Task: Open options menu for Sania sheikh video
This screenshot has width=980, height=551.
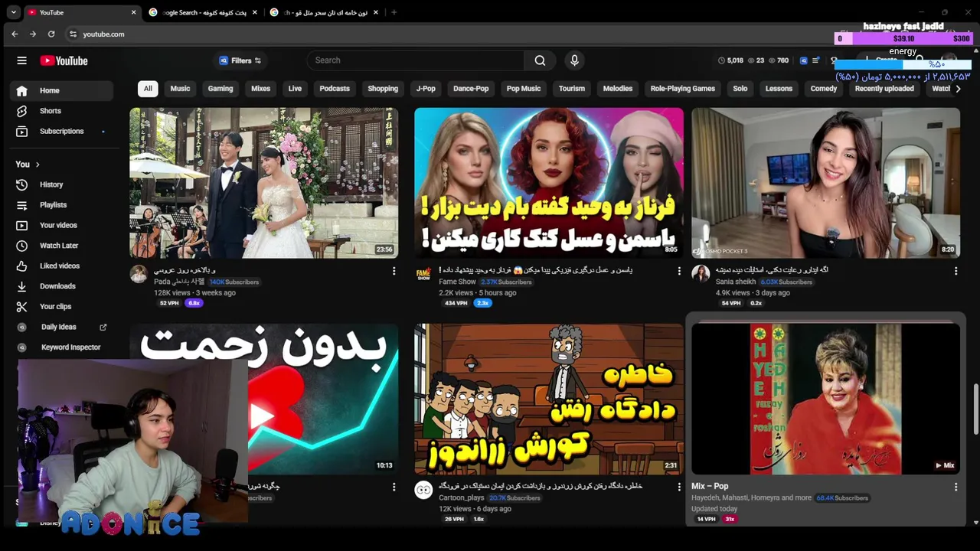Action: [955, 271]
